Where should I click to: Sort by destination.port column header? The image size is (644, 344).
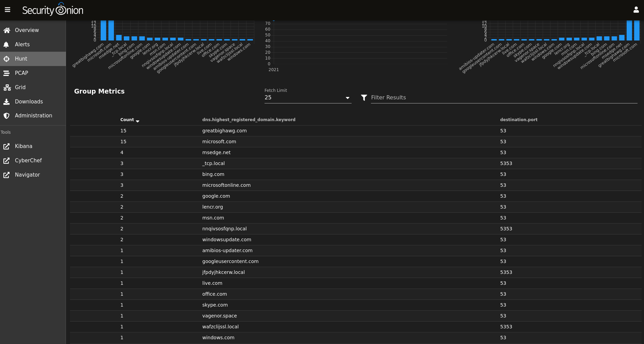[519, 120]
